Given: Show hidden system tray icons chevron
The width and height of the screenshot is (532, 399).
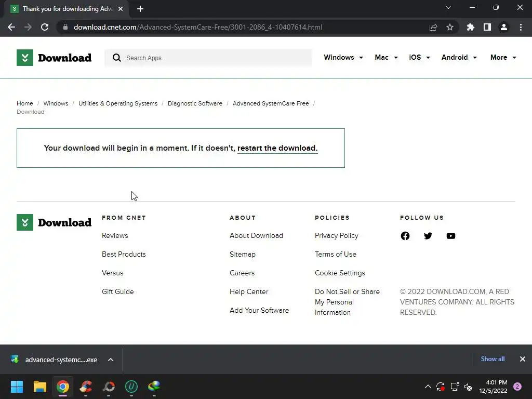Looking at the screenshot, I should (428, 387).
